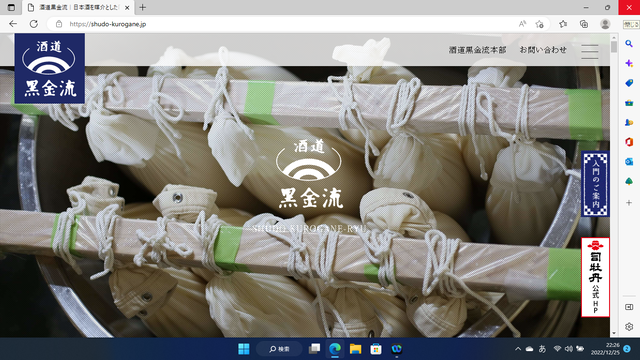Viewport: 640px width, 360px height.
Task: Open the Read aloud option
Action: 522,24
